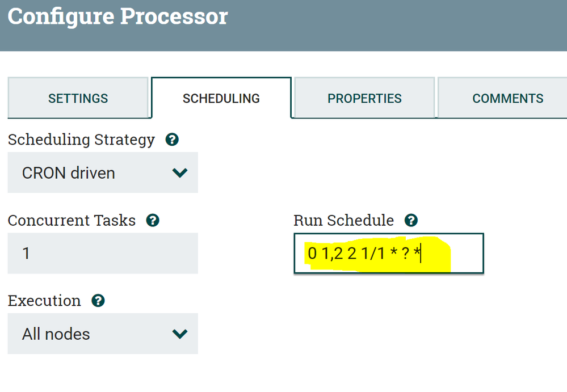Image resolution: width=567 pixels, height=392 pixels.
Task: Click the help icon beside Scheduling Strategy label
Action: (172, 140)
